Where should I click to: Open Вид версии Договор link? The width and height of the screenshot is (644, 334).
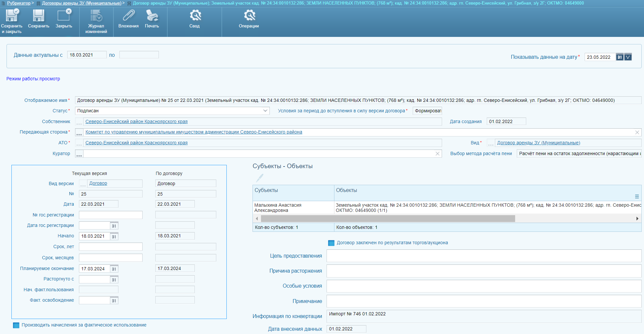click(x=98, y=183)
